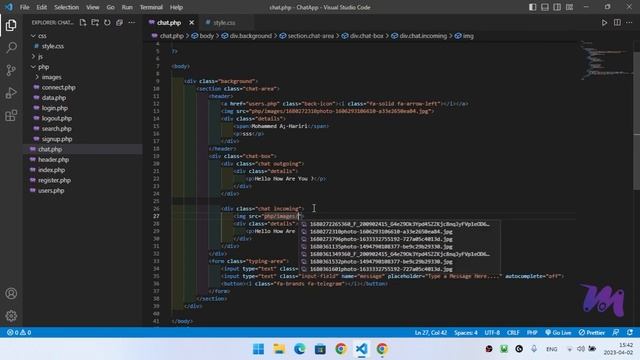Open the File menu
This screenshot has height=360, width=640.
click(24, 7)
